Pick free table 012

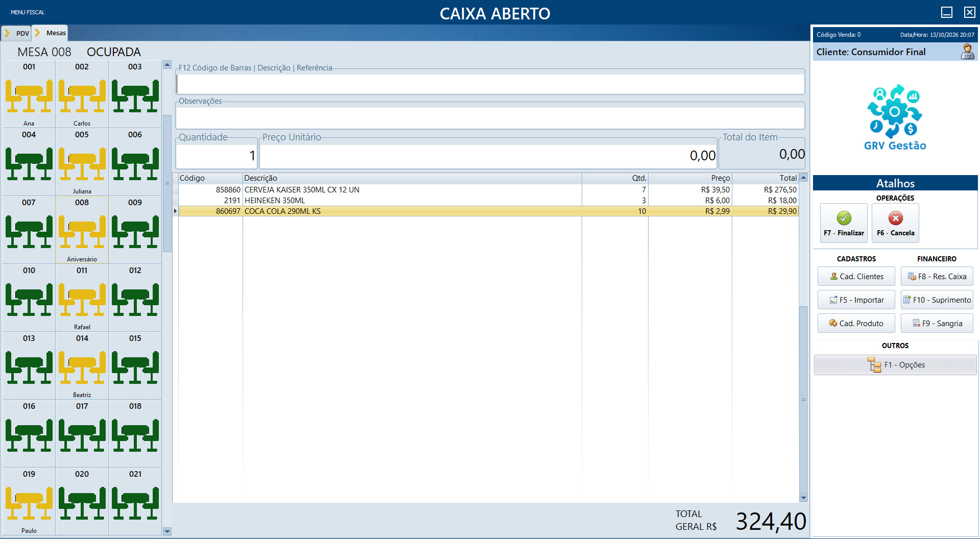tap(135, 299)
